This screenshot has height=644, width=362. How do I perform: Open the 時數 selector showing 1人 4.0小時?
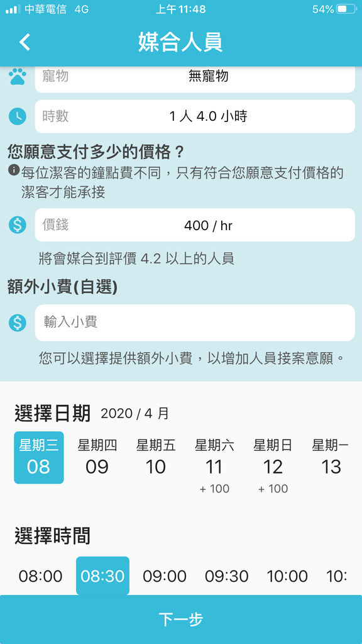[x=195, y=116]
